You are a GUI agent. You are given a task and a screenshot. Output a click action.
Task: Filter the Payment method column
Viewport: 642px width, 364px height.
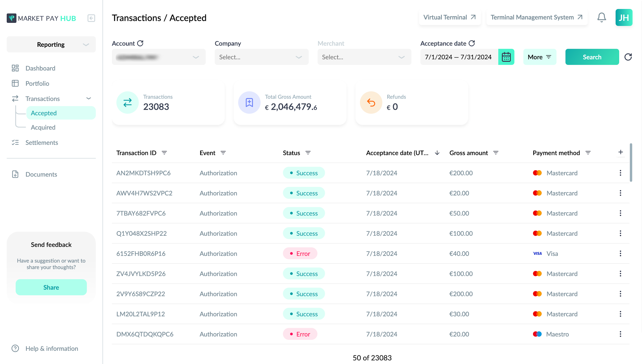(x=588, y=153)
